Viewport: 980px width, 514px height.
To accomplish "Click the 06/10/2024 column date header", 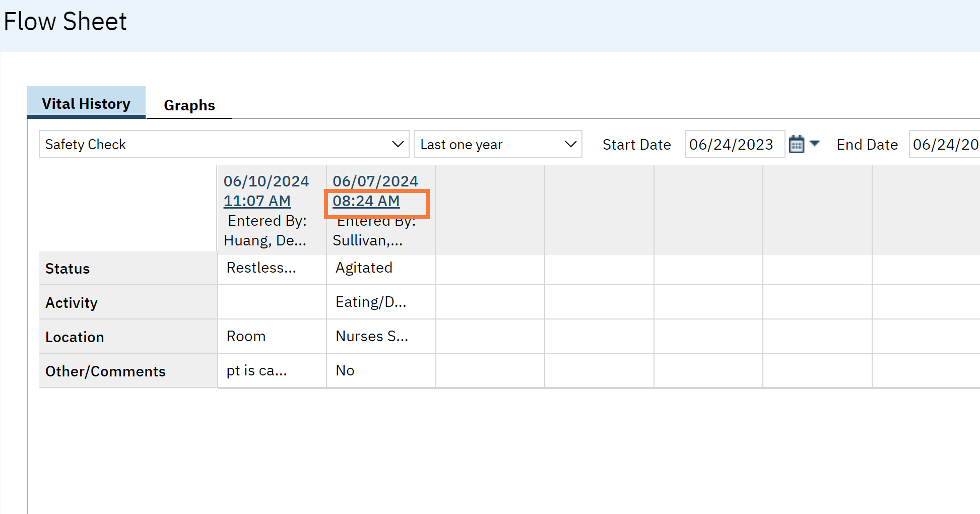I will (x=266, y=181).
